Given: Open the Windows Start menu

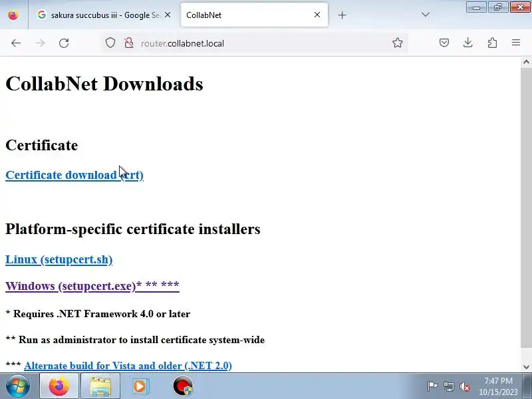Looking at the screenshot, I should 18,386.
